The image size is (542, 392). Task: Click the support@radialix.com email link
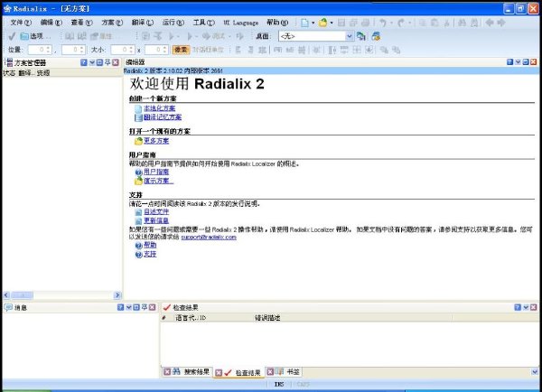pyautogui.click(x=209, y=238)
